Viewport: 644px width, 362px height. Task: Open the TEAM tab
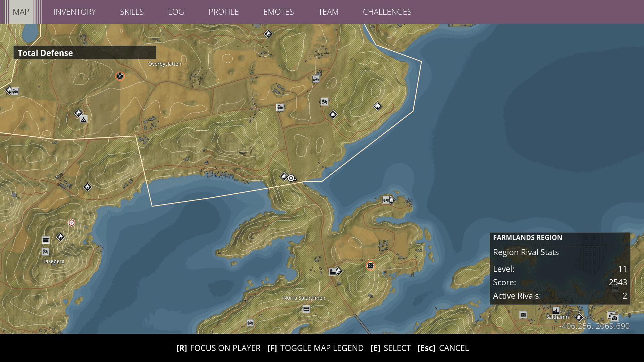(328, 12)
